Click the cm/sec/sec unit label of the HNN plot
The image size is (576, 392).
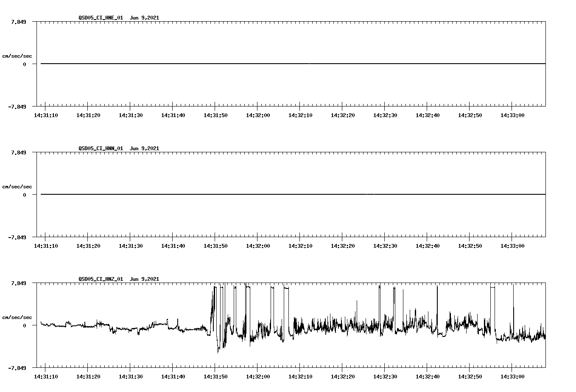click(17, 187)
